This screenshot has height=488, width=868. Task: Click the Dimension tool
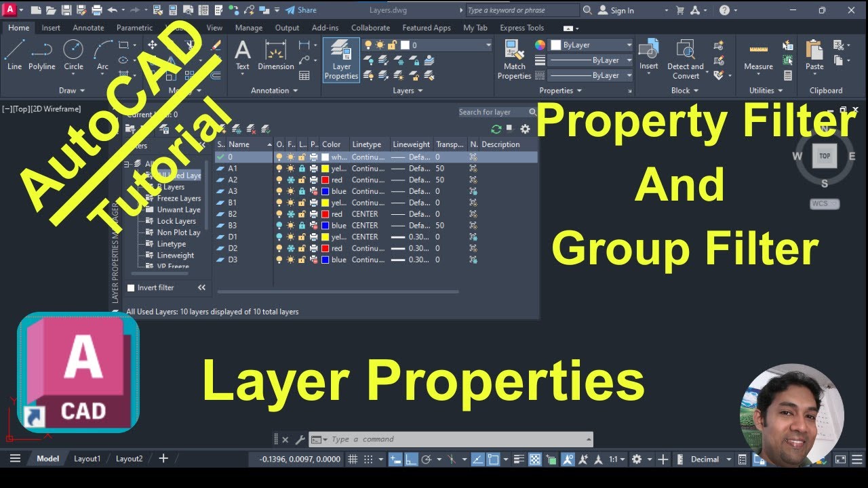[x=276, y=54]
